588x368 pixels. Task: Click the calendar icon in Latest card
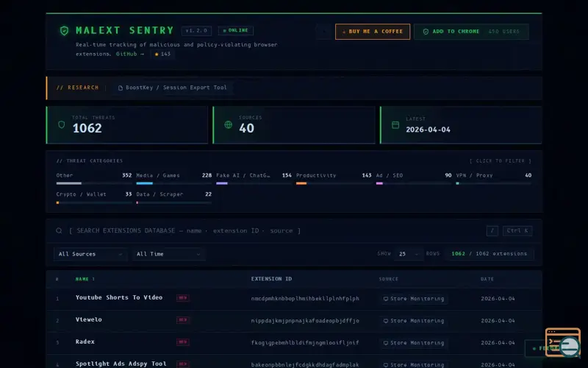[x=395, y=125]
